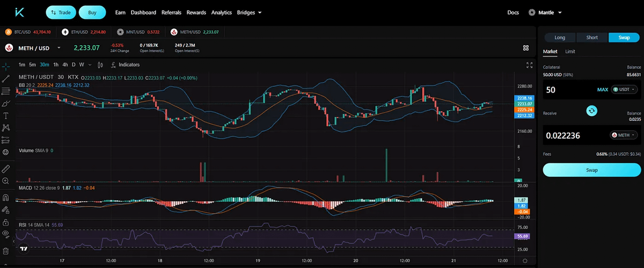Open the Dashboard page
Image resolution: width=644 pixels, height=268 pixels.
pos(143,12)
